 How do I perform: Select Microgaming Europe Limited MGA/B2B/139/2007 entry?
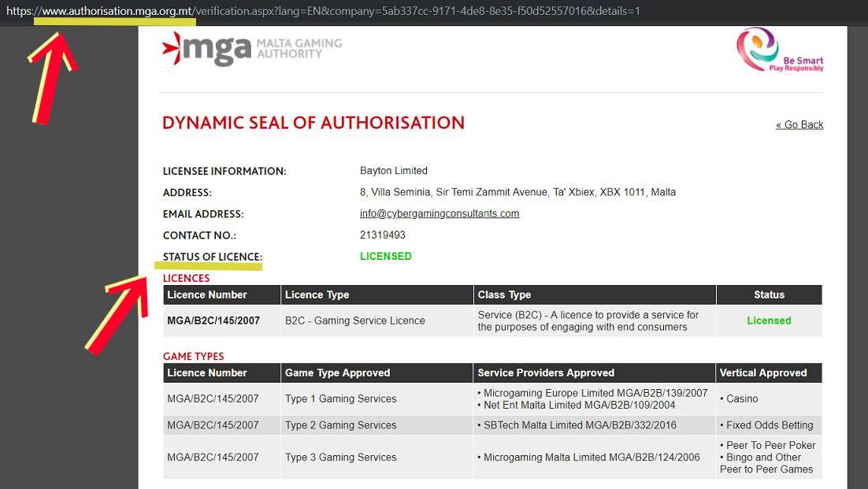[593, 393]
